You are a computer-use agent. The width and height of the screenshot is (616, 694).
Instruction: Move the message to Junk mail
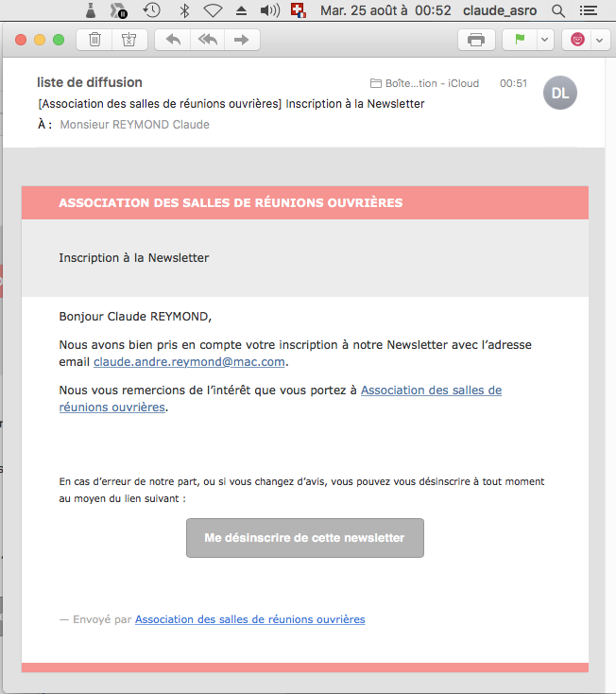(129, 40)
